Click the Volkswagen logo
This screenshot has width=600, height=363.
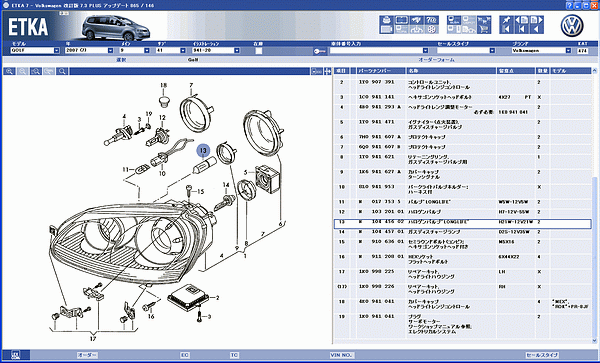(x=572, y=26)
